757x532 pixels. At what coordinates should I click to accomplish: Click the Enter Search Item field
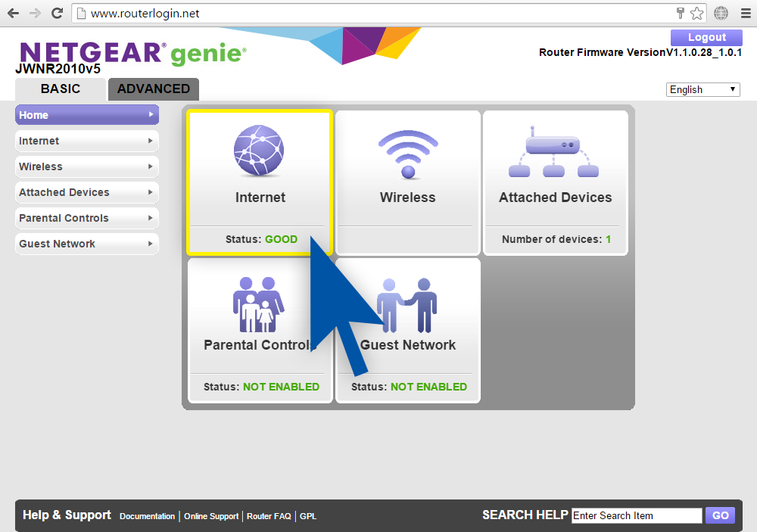click(637, 515)
